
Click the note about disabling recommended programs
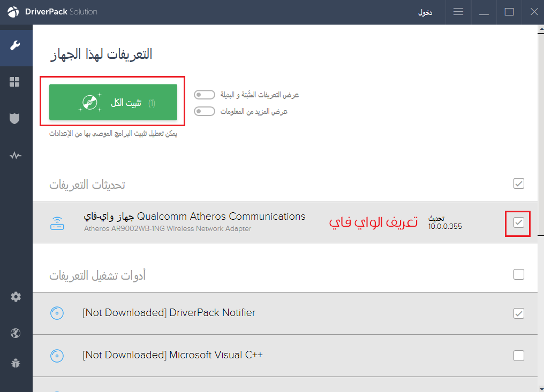[x=113, y=134]
